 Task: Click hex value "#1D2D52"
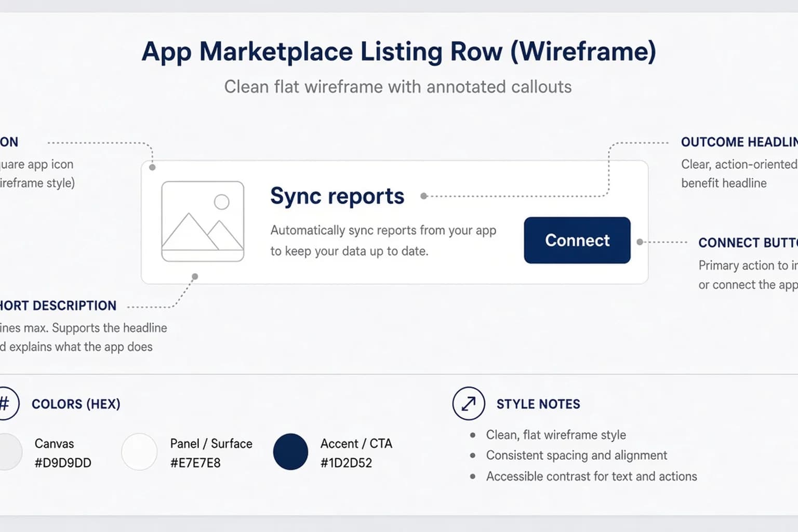pyautogui.click(x=346, y=463)
